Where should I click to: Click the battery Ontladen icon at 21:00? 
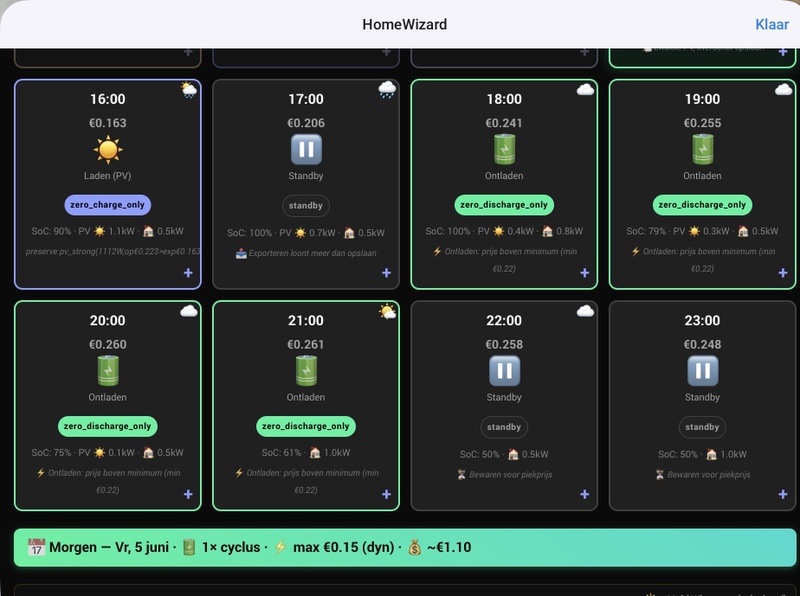coord(306,371)
